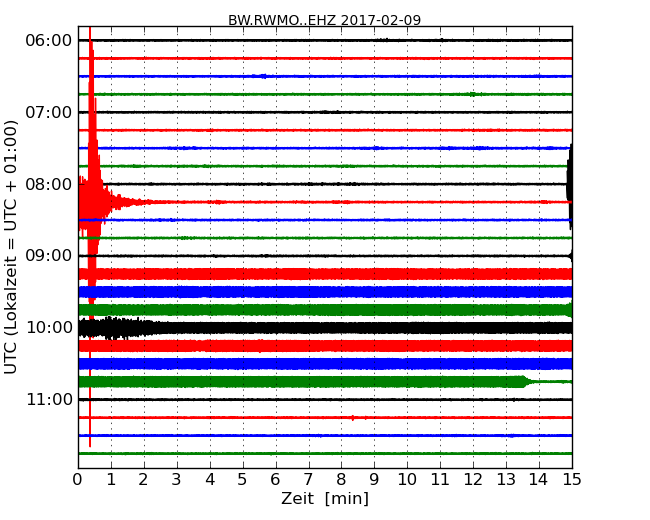The width and height of the screenshot is (650, 520).
Task: Click the x-axis tick label 4
Action: 210,480
